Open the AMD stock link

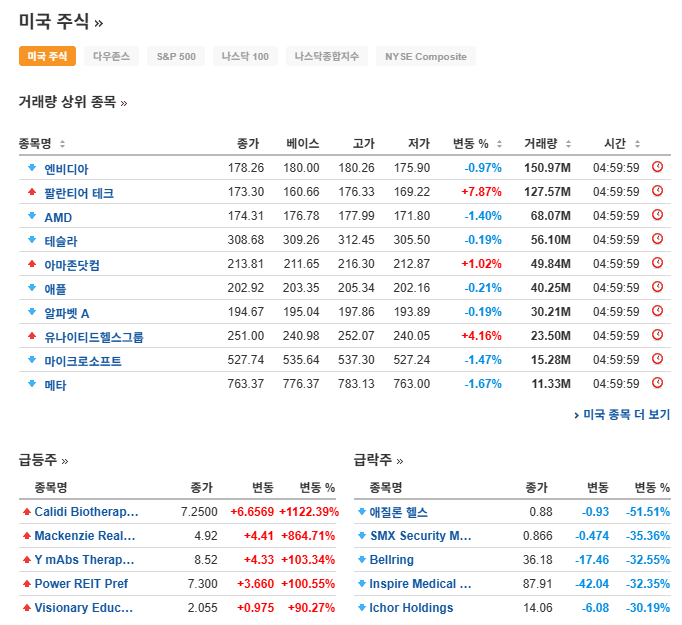click(58, 217)
